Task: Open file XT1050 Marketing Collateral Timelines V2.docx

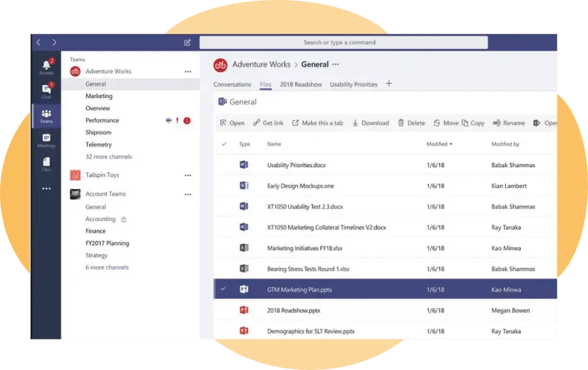Action: coord(326,227)
